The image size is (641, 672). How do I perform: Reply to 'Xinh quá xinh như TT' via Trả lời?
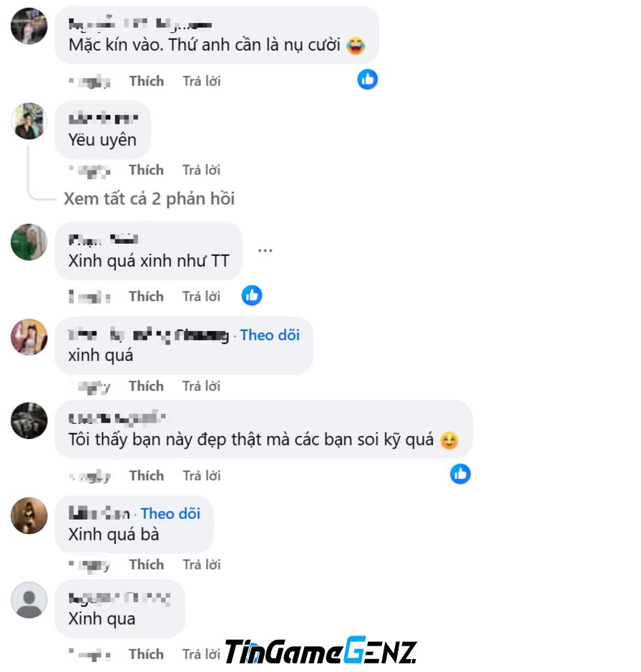pos(201,297)
